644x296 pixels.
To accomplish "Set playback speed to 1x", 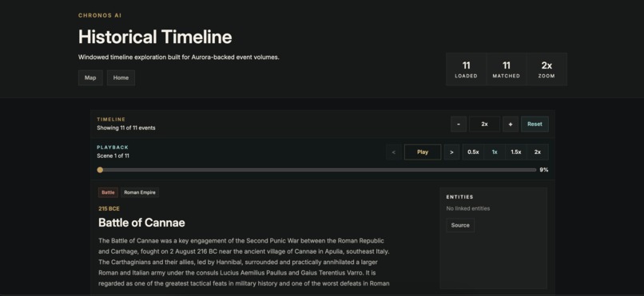I will pyautogui.click(x=495, y=152).
